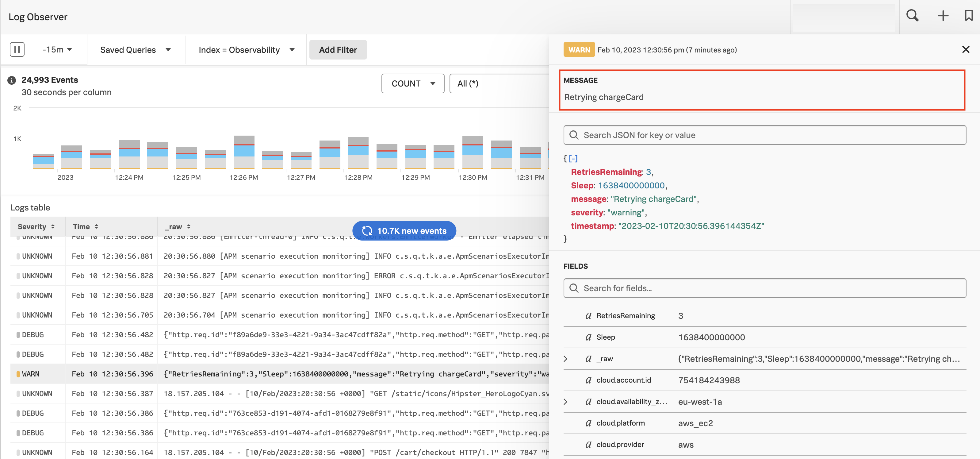Focus the Search JSON for key or value field

[765, 135]
